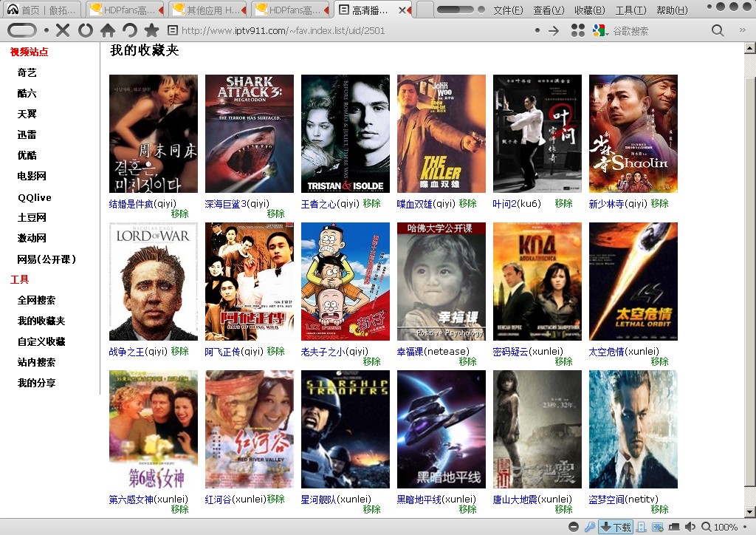
Task: Open the 下载 download manager button
Action: click(615, 527)
